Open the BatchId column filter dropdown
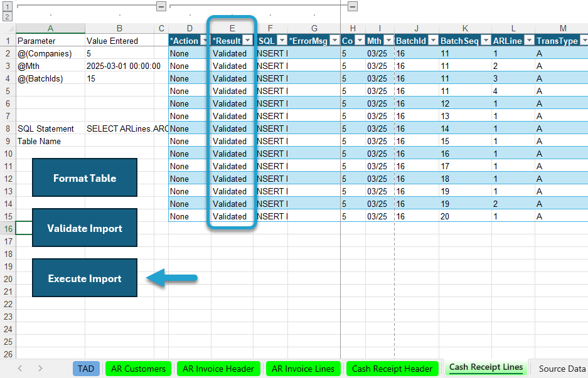Screen dimensions: 588x378 [x=433, y=41]
